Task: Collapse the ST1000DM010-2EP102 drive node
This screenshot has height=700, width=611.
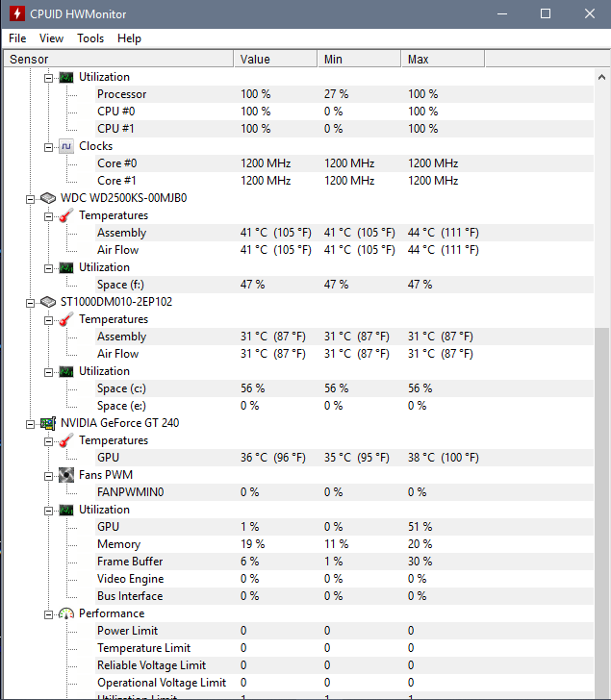Action: [x=32, y=302]
